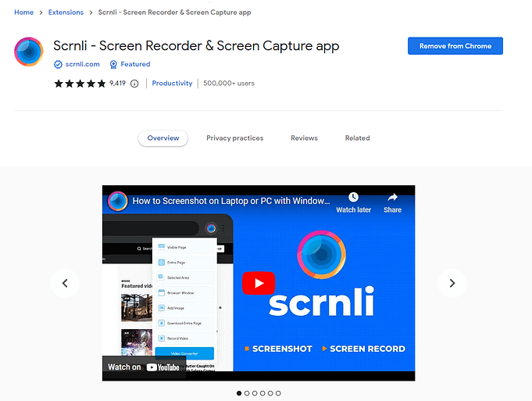The image size is (532, 401).
Task: Switch to the Overview tab
Action: [162, 138]
